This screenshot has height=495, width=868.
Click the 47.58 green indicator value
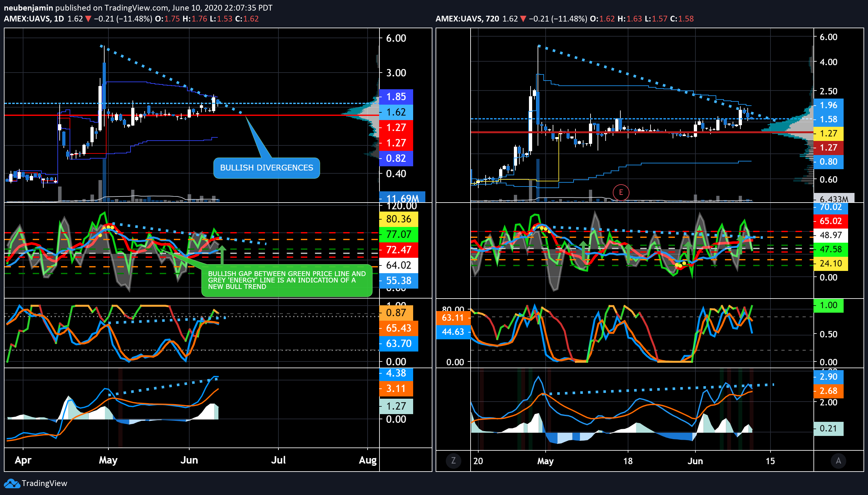tap(830, 249)
